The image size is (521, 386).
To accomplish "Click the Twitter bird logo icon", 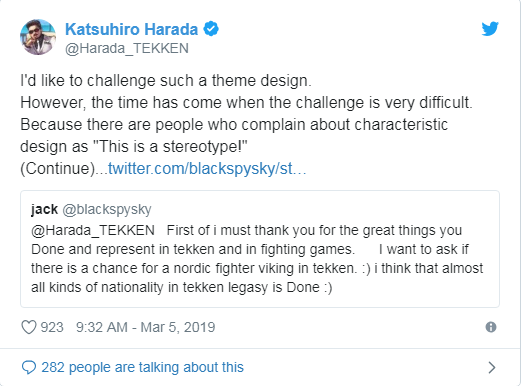I will (490, 29).
